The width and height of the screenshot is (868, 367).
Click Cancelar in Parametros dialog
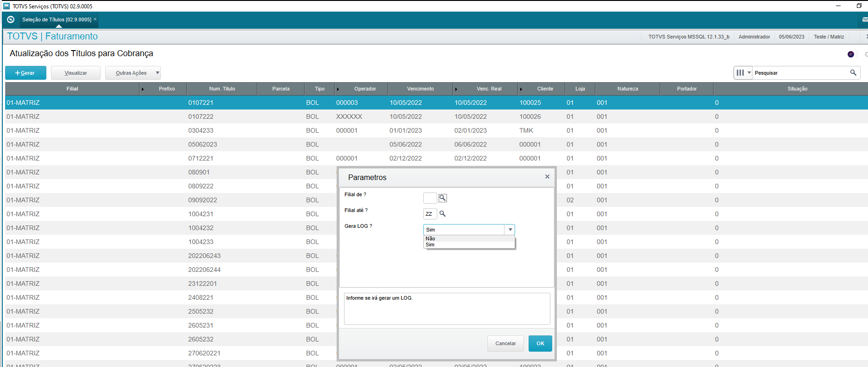tap(505, 343)
